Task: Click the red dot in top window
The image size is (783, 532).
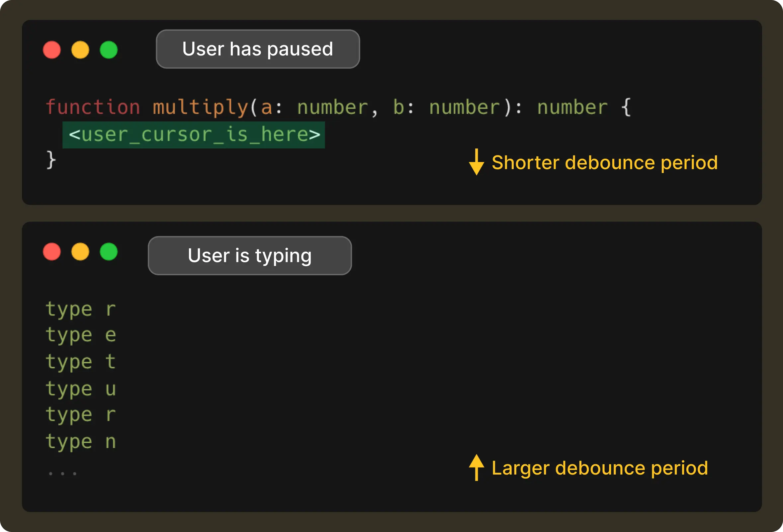Action: coord(52,50)
